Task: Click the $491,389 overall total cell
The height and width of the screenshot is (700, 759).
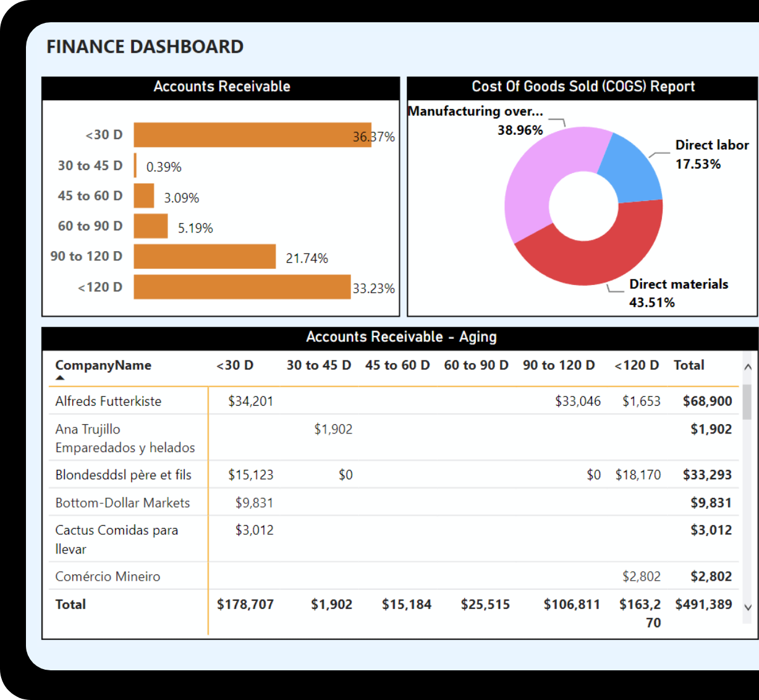Action: click(x=704, y=604)
